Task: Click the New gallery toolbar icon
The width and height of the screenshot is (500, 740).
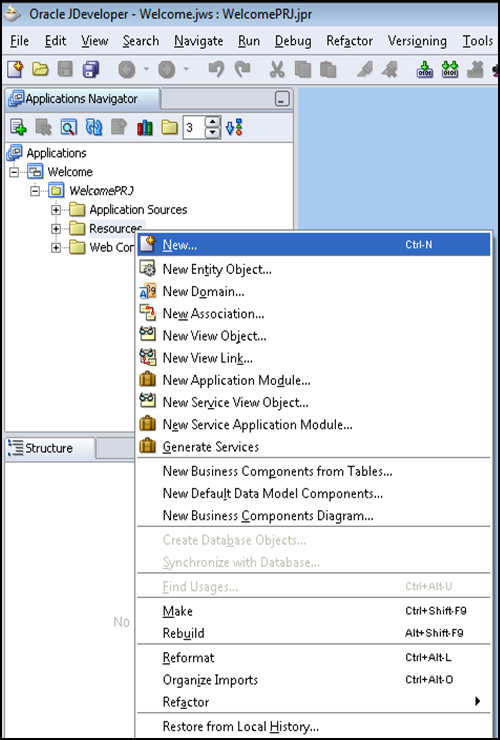Action: [15, 70]
